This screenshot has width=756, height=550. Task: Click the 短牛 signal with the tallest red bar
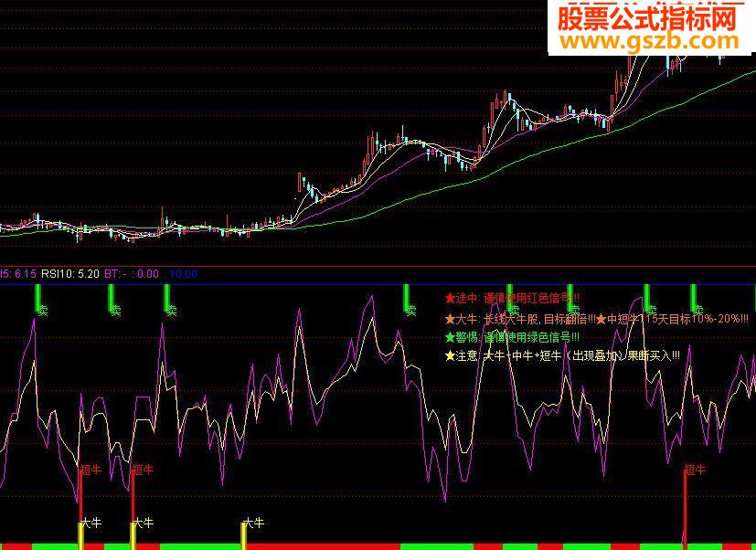695,469
